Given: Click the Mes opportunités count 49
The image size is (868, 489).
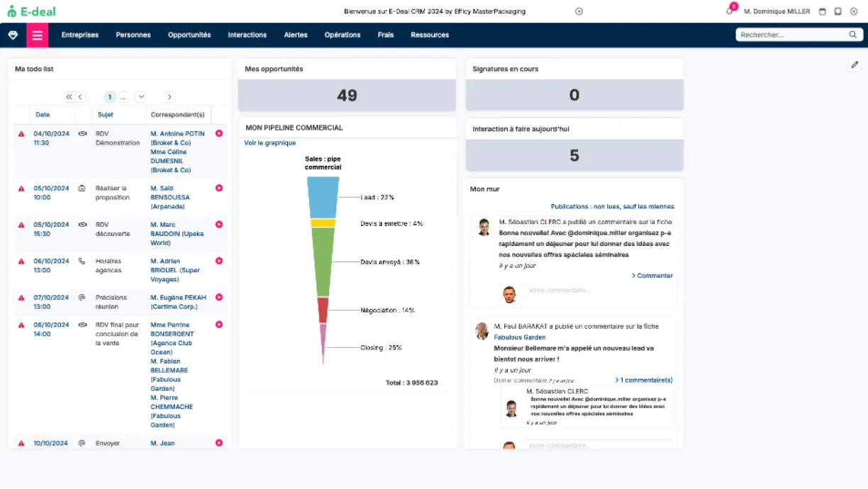Looking at the screenshot, I should pyautogui.click(x=347, y=95).
